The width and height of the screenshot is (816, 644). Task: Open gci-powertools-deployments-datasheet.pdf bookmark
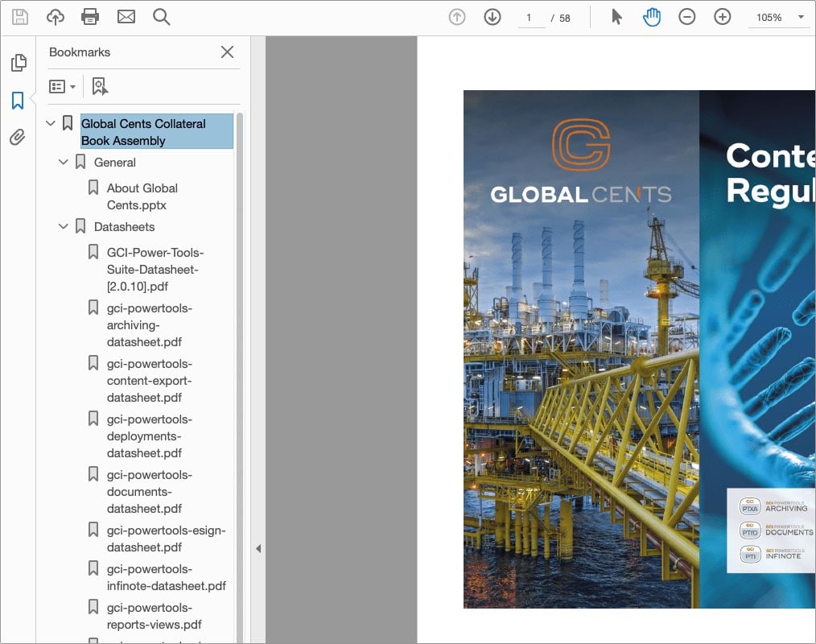[x=150, y=436]
